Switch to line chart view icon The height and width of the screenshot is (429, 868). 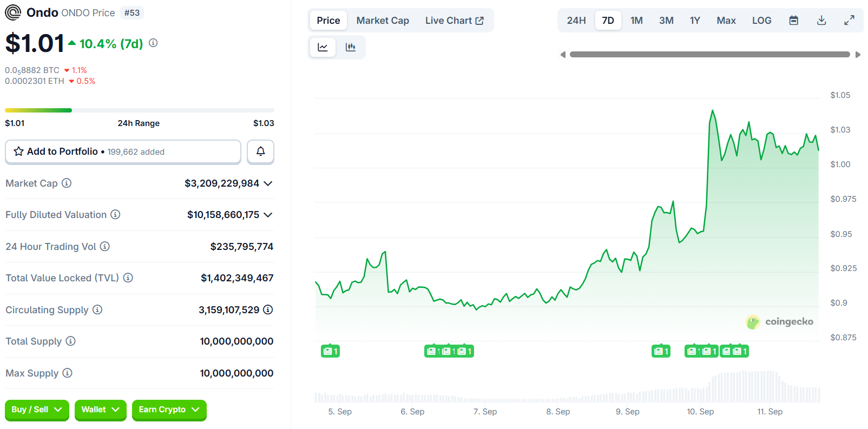click(323, 47)
